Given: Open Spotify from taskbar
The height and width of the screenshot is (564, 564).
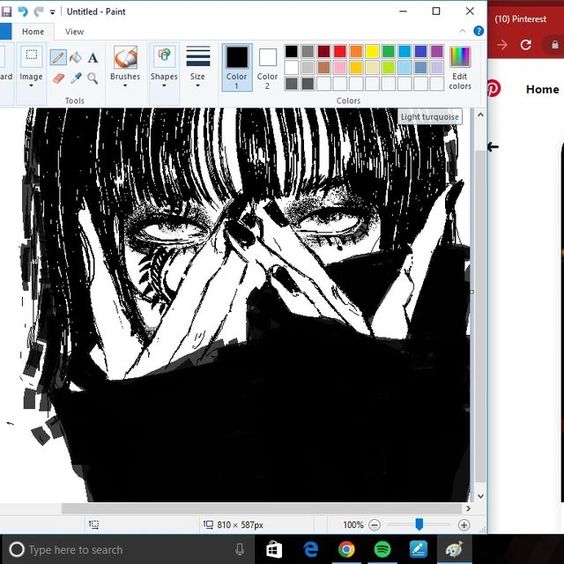Looking at the screenshot, I should (x=382, y=550).
